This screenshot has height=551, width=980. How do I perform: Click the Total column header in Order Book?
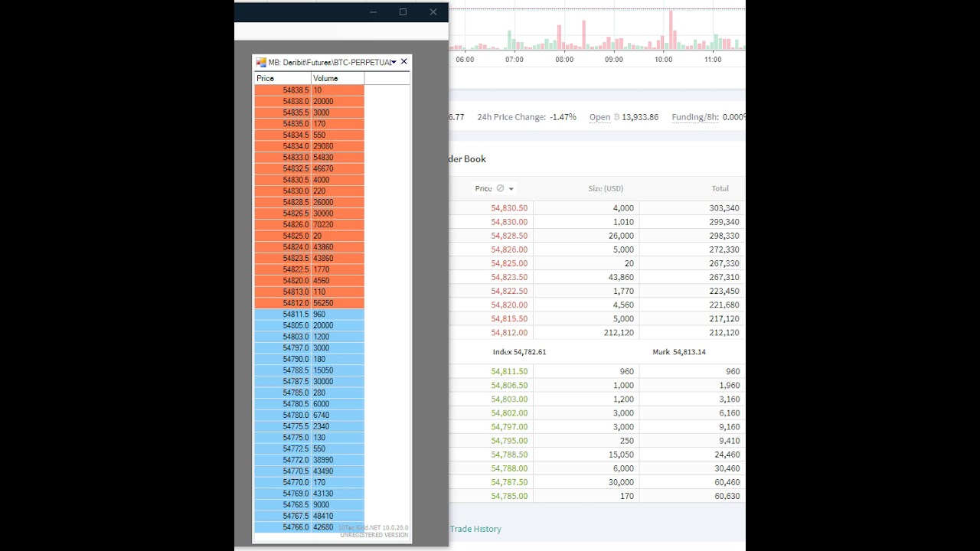(x=720, y=188)
